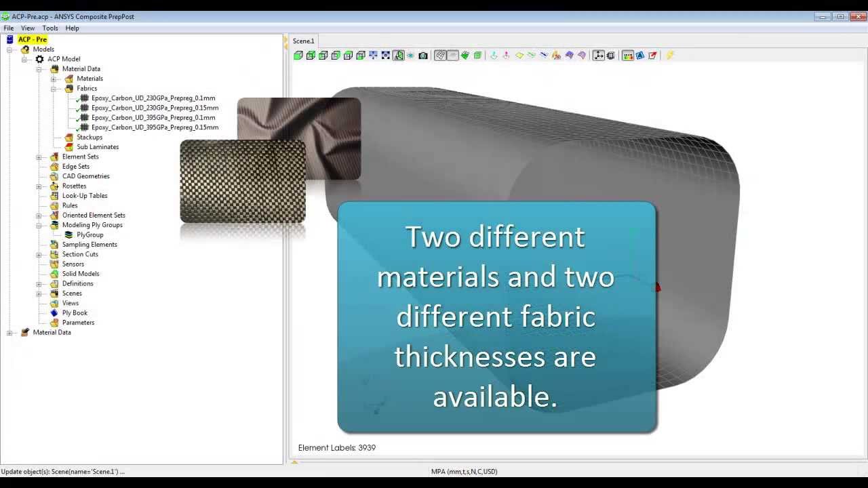Click the MPA units status bar entry
The width and height of the screenshot is (868, 488).
(464, 472)
